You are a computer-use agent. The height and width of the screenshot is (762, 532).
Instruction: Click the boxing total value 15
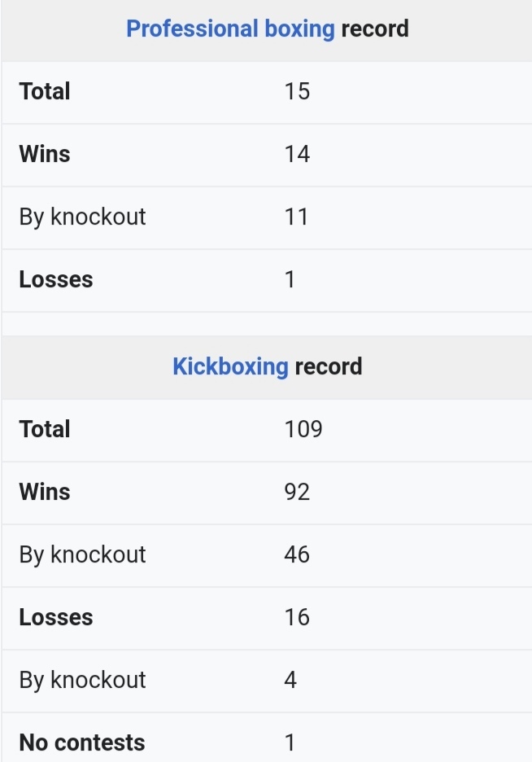pos(297,91)
